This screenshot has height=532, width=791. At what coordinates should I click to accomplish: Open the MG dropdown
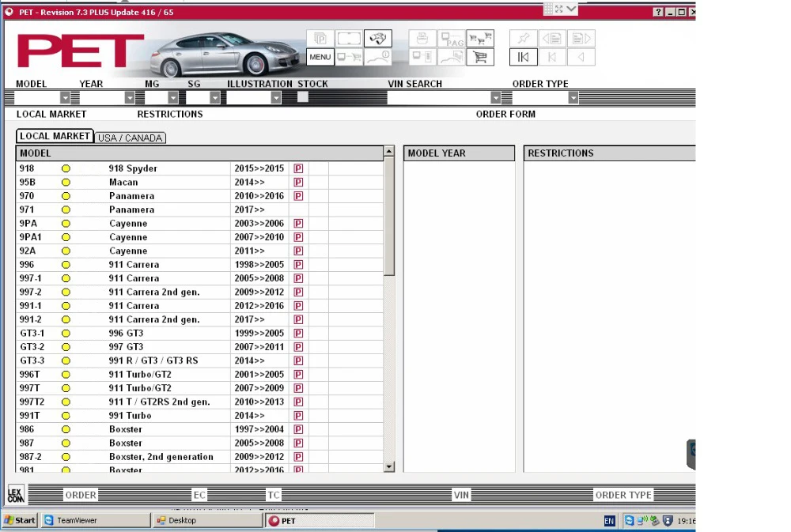[173, 97]
